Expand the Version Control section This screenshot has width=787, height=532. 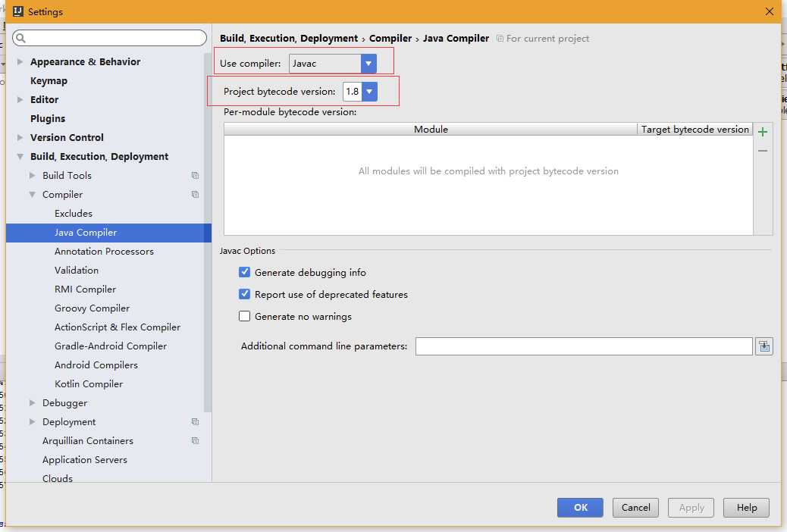[x=20, y=137]
